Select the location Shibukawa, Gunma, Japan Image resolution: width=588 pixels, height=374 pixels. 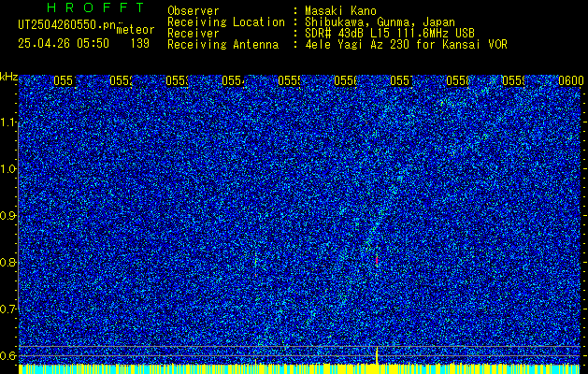380,22
